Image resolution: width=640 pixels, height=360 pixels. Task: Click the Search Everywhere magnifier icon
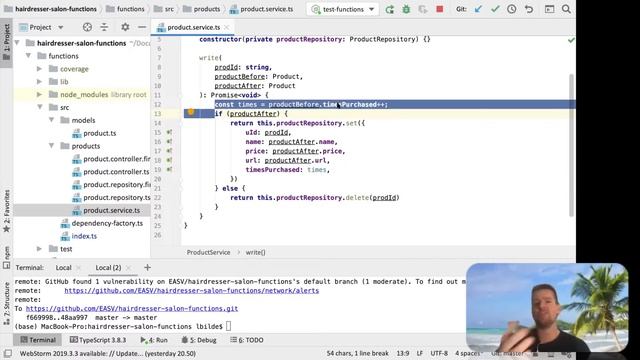point(566,9)
